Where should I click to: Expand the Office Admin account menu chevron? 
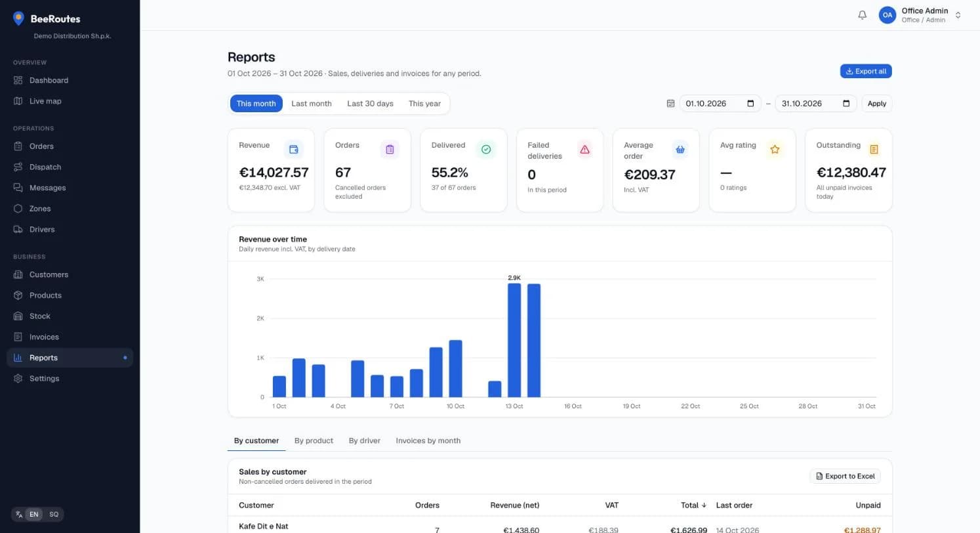click(958, 15)
